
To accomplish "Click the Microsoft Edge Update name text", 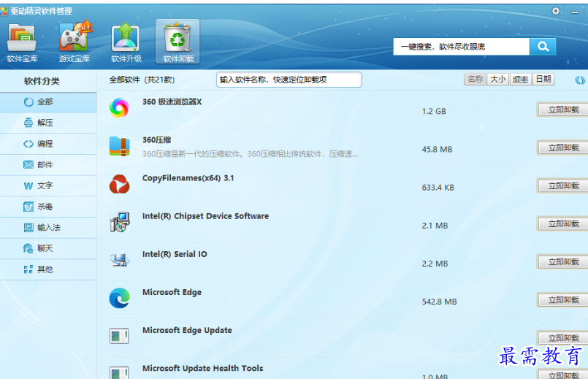I will (x=187, y=330).
